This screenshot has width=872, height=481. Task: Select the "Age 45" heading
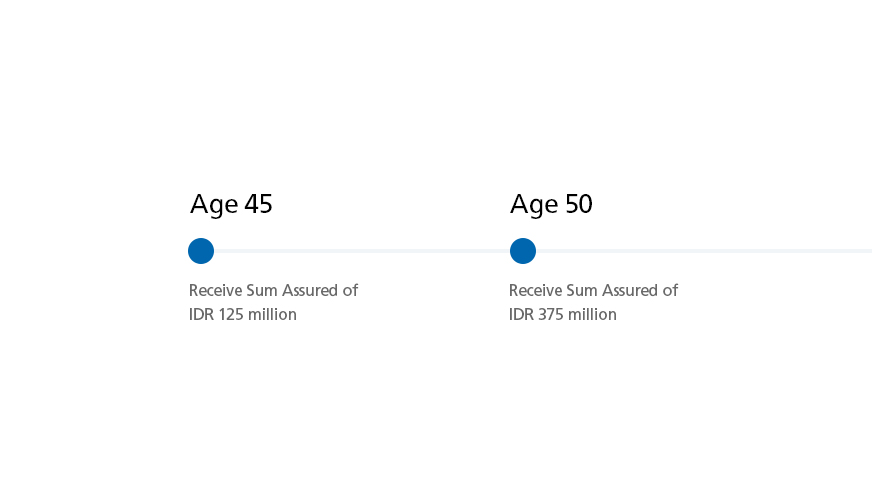[231, 204]
